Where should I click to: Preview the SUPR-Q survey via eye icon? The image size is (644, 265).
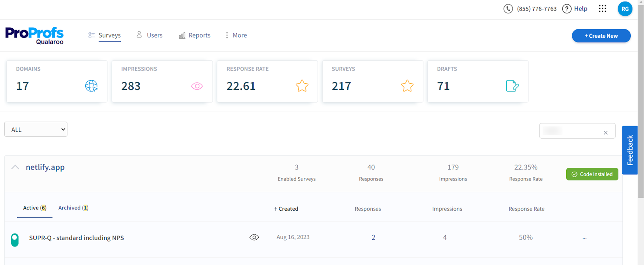click(254, 237)
